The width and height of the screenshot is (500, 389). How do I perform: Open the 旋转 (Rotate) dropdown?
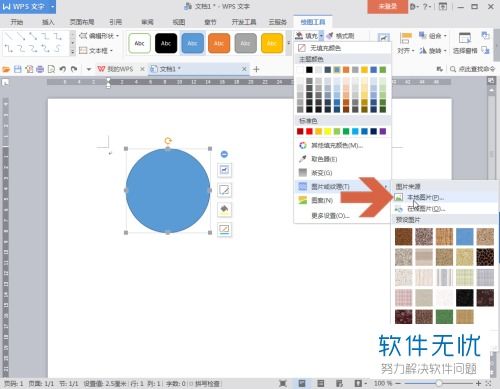pyautogui.click(x=432, y=51)
